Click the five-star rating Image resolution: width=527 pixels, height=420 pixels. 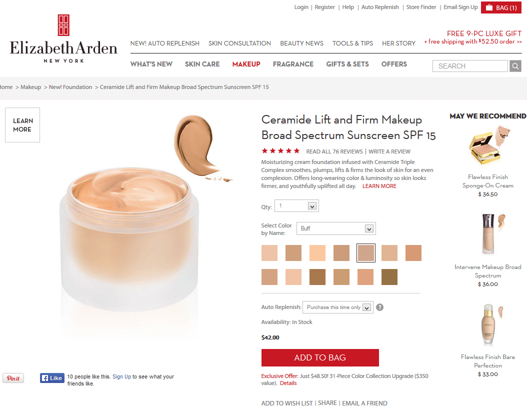280,151
